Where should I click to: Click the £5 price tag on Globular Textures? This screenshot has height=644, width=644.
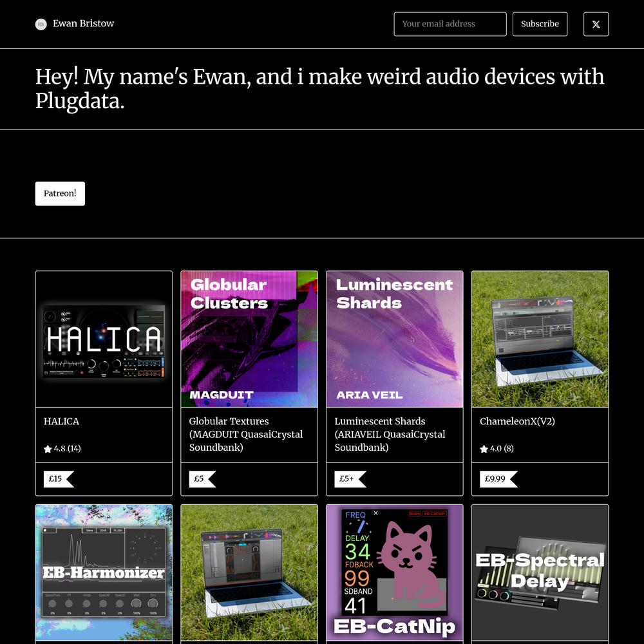click(x=200, y=479)
